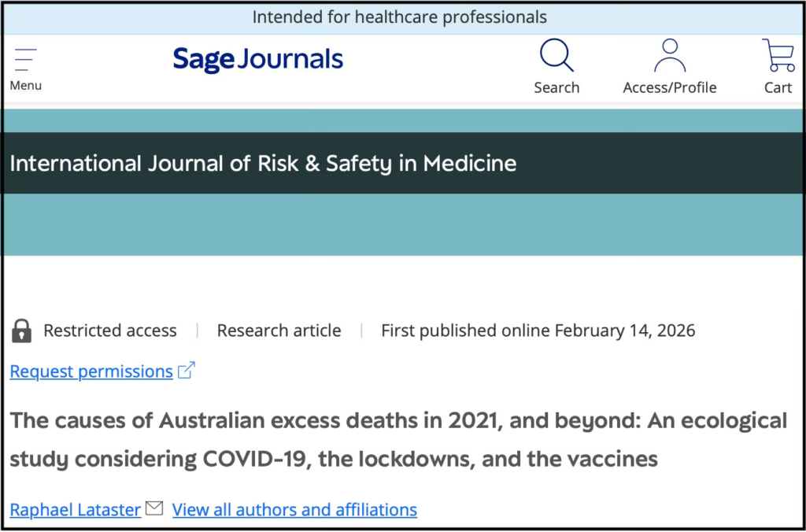
Task: Click the Restricted access padlock icon
Action: [22, 331]
